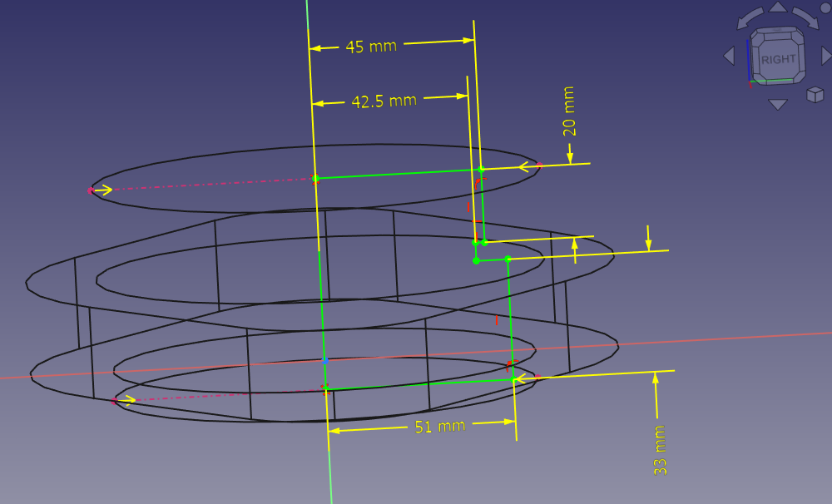Click the RIGHT face of the navigation cube

(x=778, y=58)
